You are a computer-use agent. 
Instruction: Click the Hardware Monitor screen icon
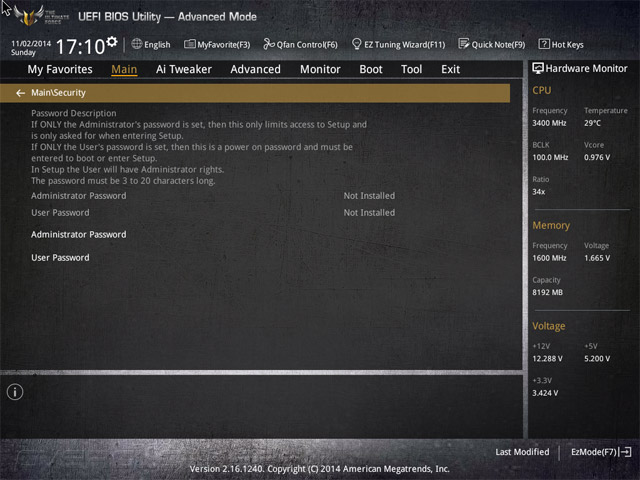[538, 68]
